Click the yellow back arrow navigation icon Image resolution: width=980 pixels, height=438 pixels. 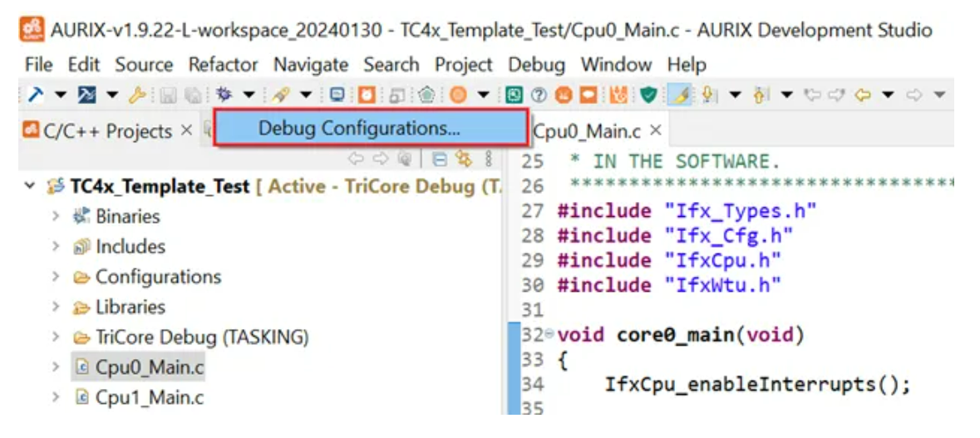[x=862, y=96]
